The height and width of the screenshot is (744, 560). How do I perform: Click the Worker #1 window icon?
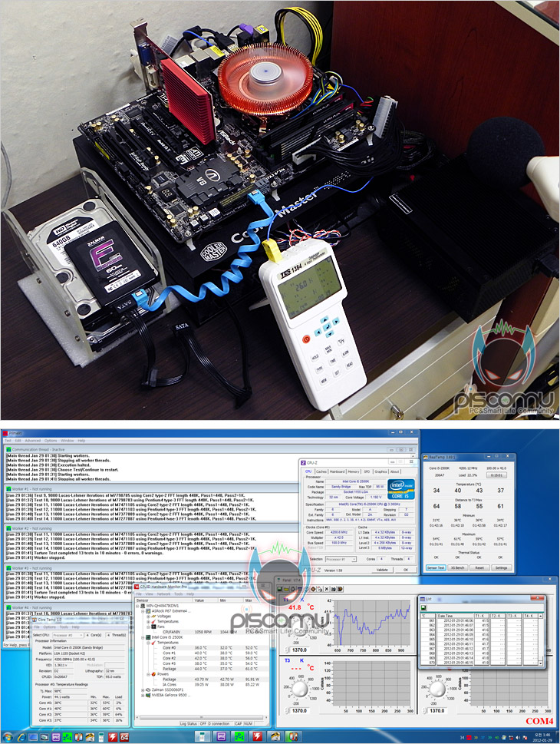coord(8,489)
